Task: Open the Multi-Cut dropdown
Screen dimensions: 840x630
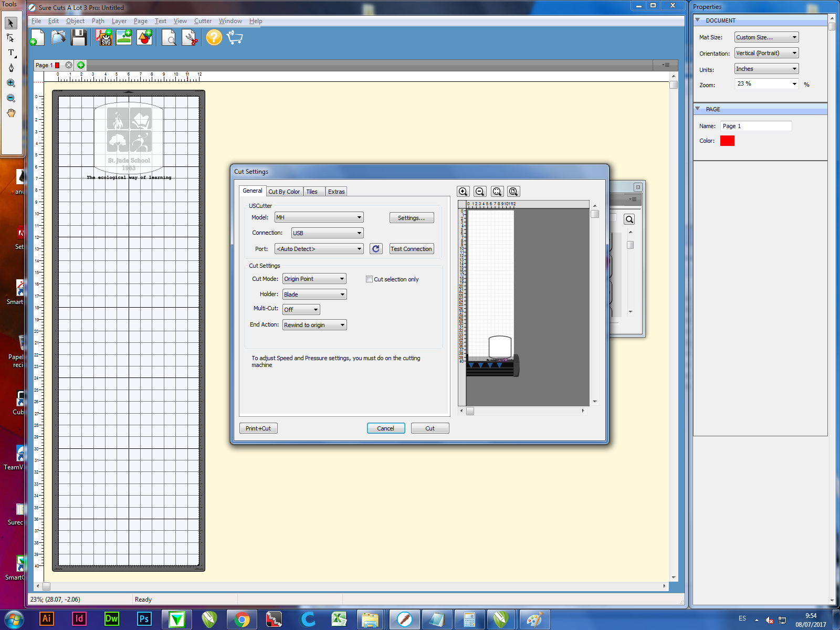Action: 301,310
